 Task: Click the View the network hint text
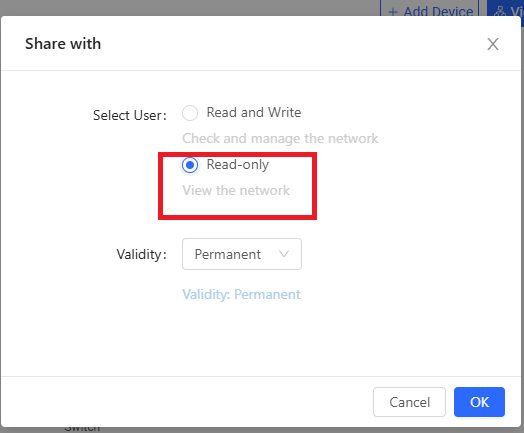[236, 190]
